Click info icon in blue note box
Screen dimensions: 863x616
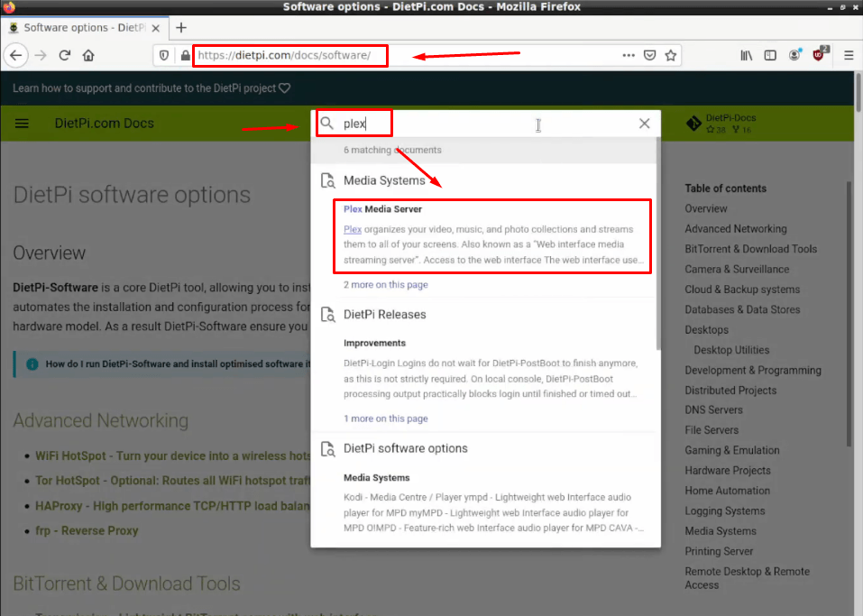pos(32,363)
